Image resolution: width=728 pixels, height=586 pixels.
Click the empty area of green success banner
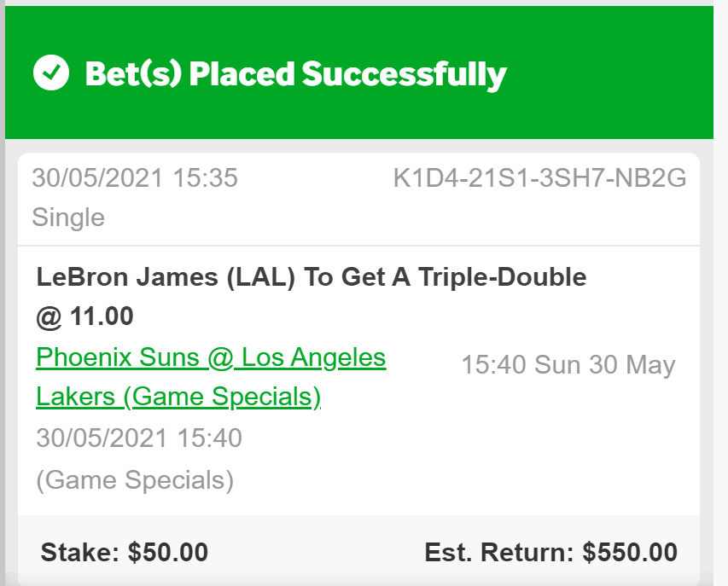(614, 74)
